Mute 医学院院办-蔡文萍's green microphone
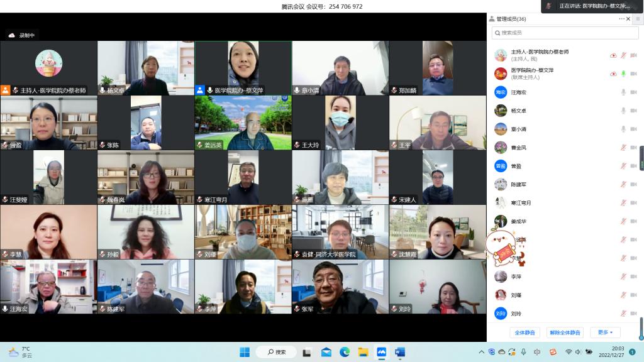 point(623,74)
